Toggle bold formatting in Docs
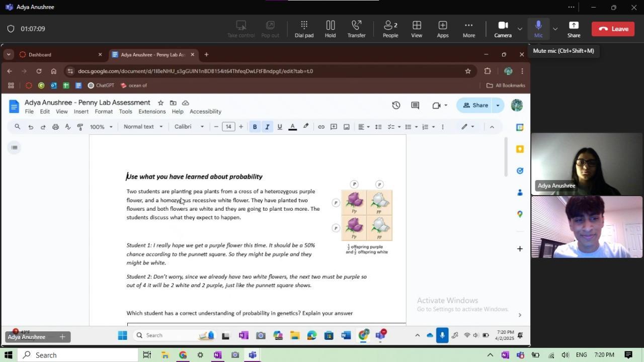Image resolution: width=644 pixels, height=362 pixels. (x=255, y=127)
